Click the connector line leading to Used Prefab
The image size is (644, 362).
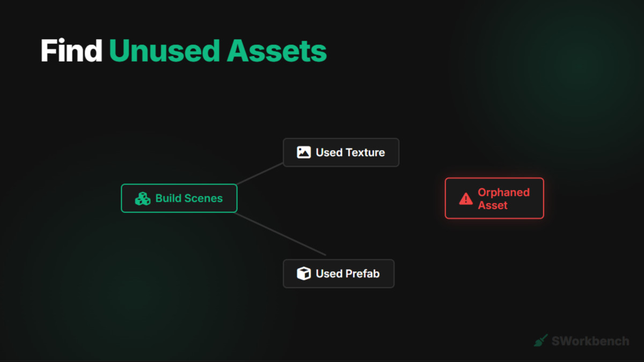click(x=280, y=234)
